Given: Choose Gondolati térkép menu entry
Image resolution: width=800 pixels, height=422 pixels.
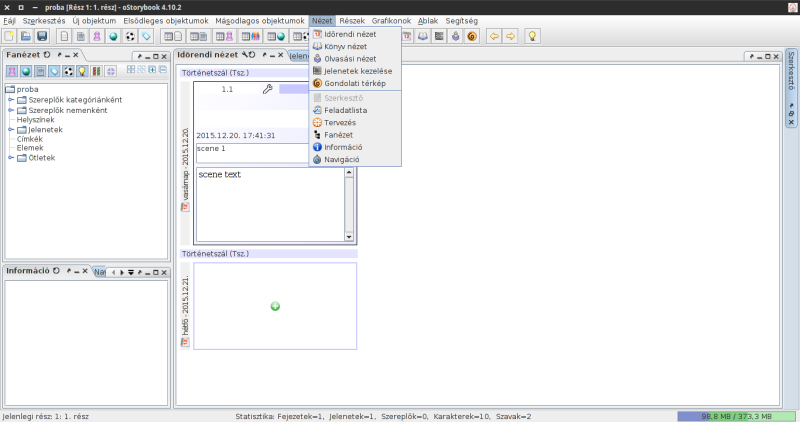Looking at the screenshot, I should coord(355,83).
